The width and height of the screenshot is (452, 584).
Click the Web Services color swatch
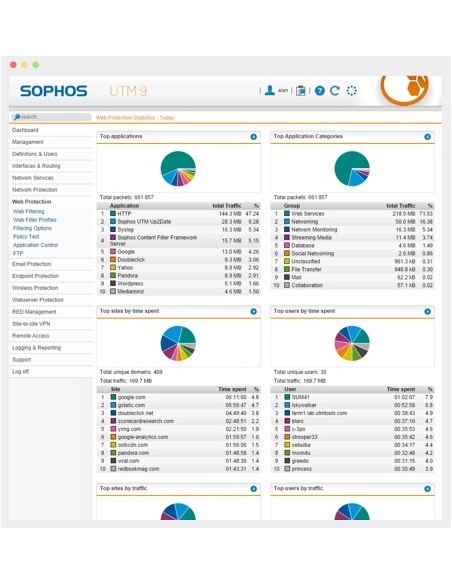[287, 213]
